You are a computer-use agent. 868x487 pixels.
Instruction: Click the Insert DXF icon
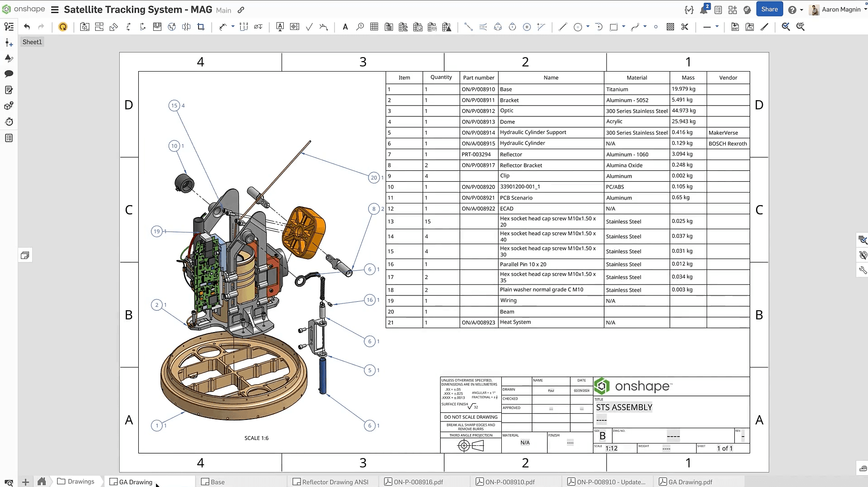click(735, 27)
